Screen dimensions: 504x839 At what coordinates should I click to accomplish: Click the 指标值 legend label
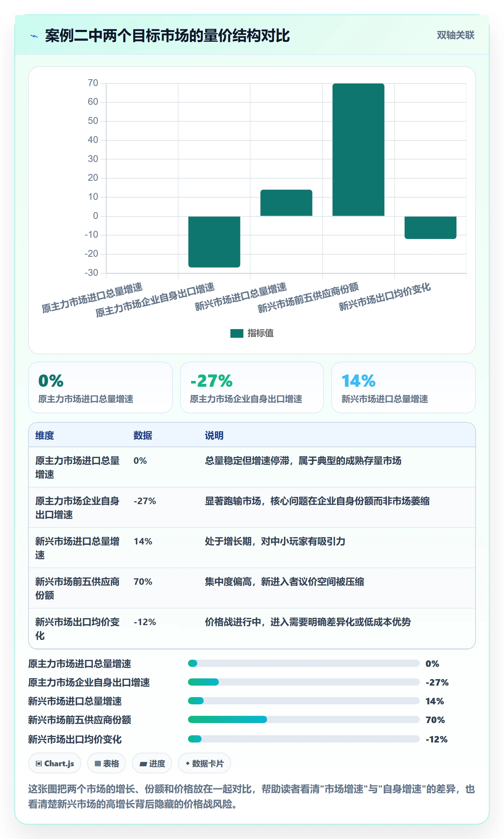pyautogui.click(x=260, y=333)
